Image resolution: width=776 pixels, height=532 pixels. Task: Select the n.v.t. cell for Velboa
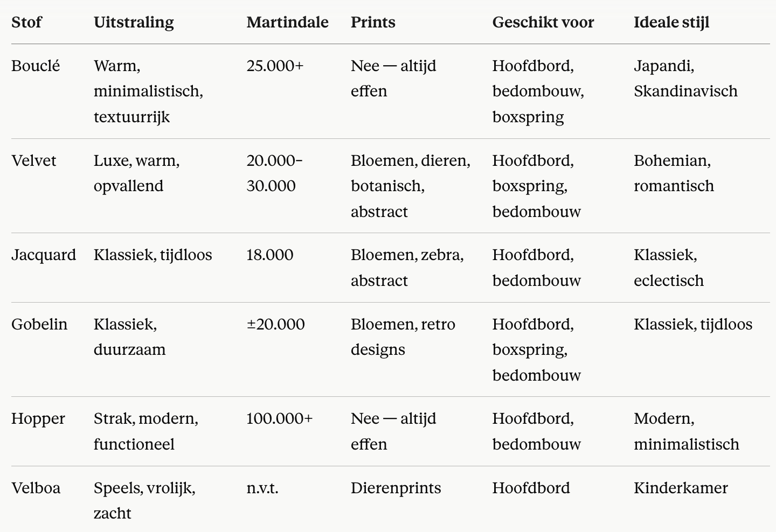262,488
